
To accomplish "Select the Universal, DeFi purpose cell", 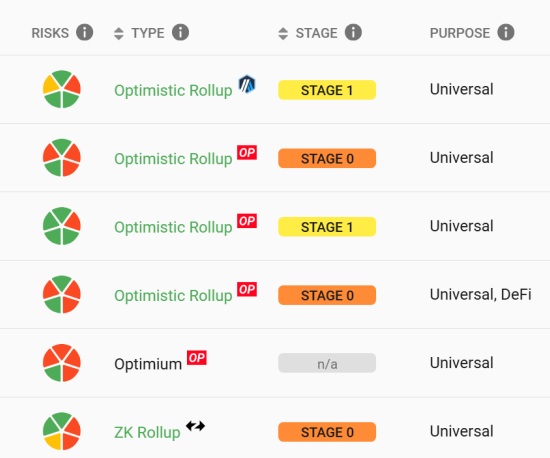I will pyautogui.click(x=481, y=295).
